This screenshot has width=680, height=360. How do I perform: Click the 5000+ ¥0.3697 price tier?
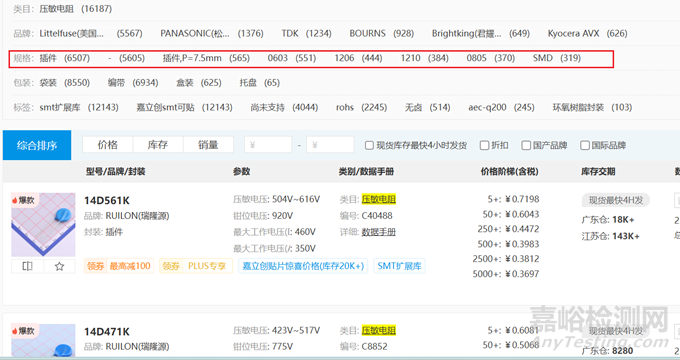pos(506,274)
